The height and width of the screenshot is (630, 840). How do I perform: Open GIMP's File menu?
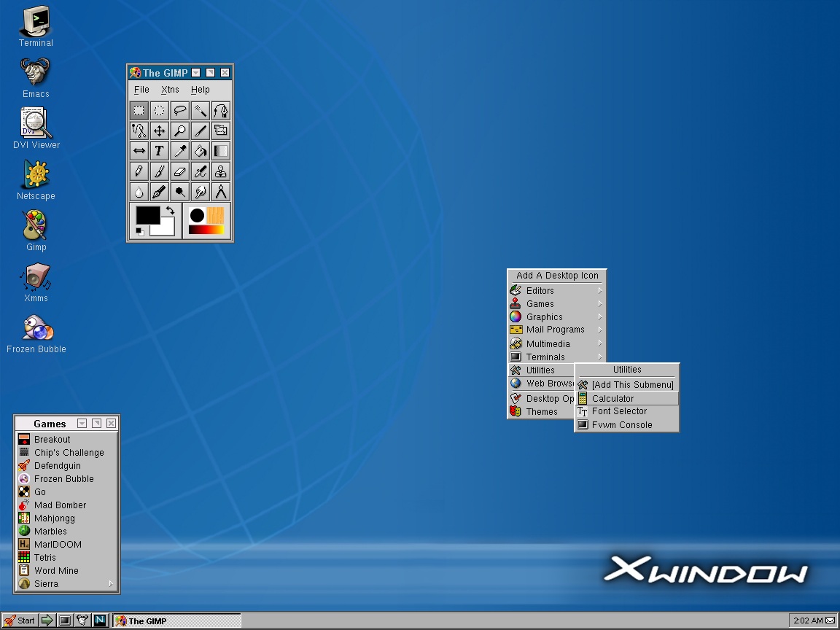pyautogui.click(x=141, y=89)
